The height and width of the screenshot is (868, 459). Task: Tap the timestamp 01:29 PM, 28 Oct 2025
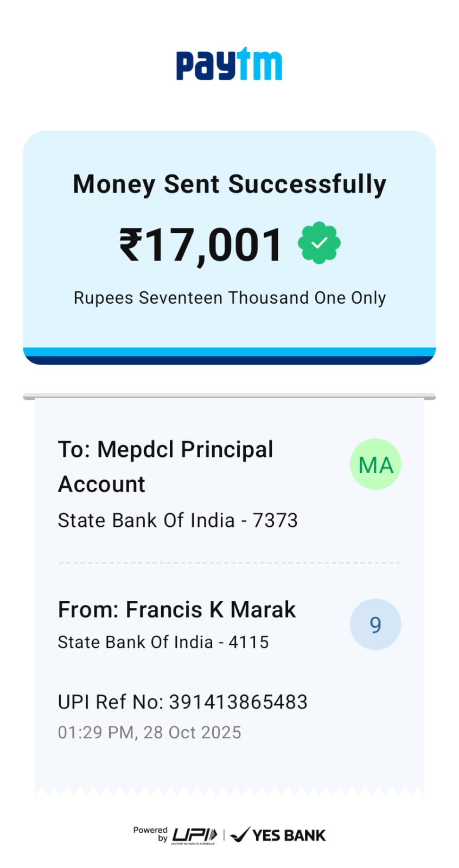coord(149,732)
